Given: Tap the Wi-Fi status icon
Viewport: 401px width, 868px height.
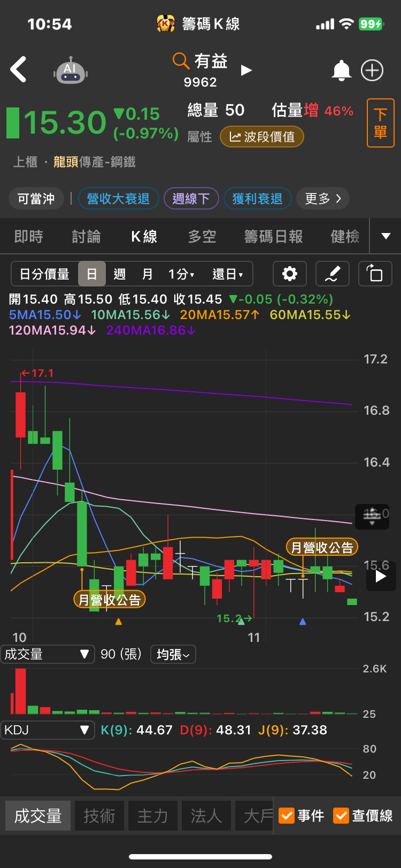Looking at the screenshot, I should [x=347, y=24].
